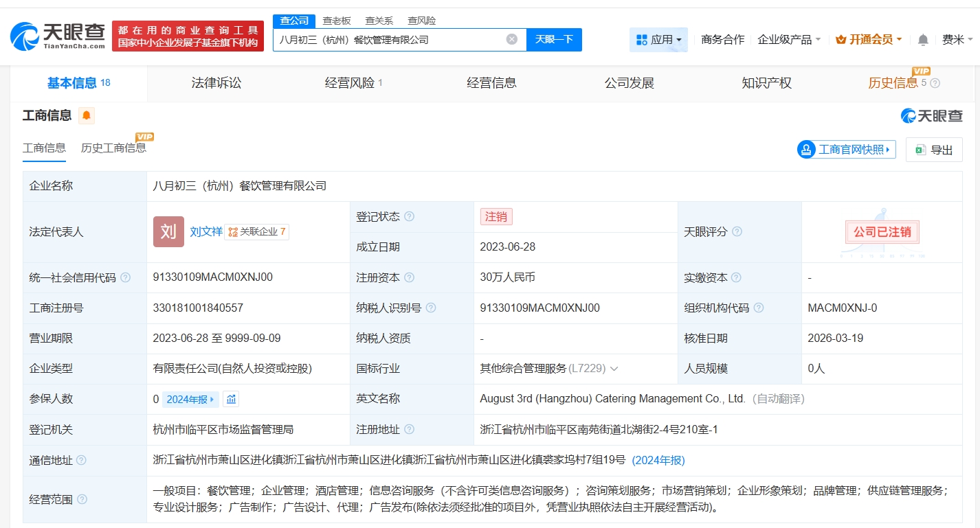This screenshot has width=980, height=528.
Task: Open the notification bell icon
Action: click(x=924, y=39)
